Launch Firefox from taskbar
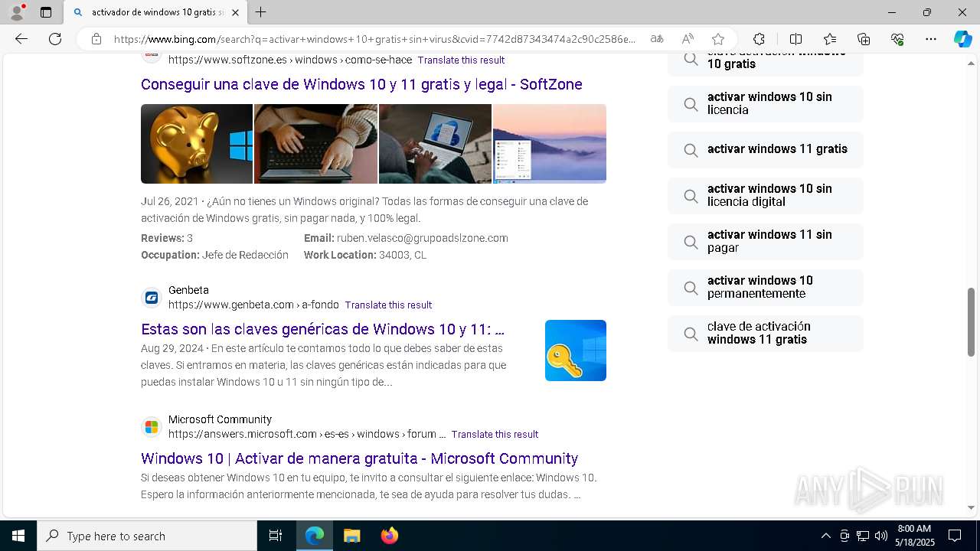Screen dimensions: 980x551 click(x=389, y=536)
